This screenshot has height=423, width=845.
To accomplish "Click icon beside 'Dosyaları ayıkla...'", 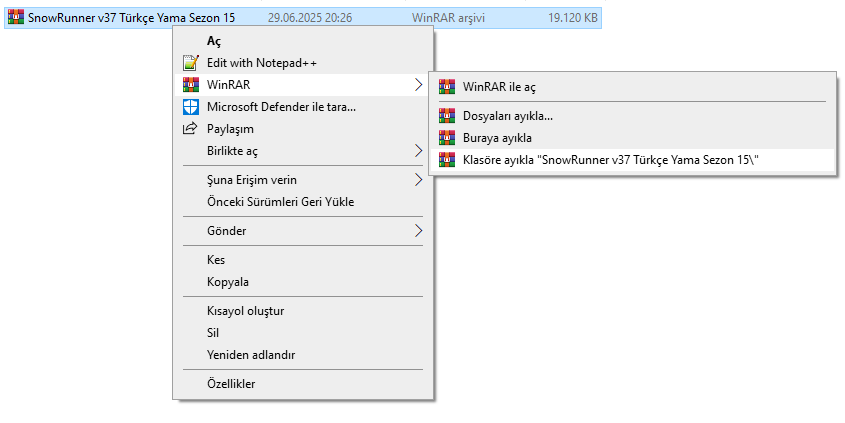I will (446, 116).
